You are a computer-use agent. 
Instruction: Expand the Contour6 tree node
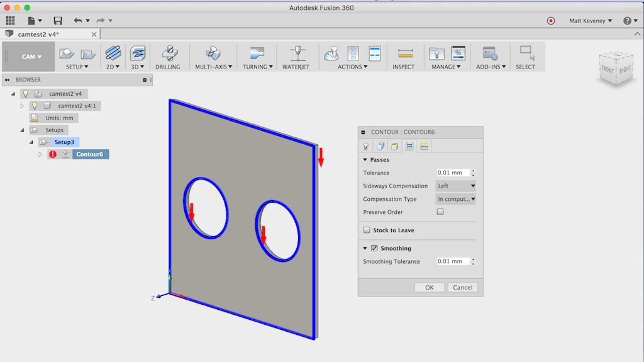coord(40,154)
